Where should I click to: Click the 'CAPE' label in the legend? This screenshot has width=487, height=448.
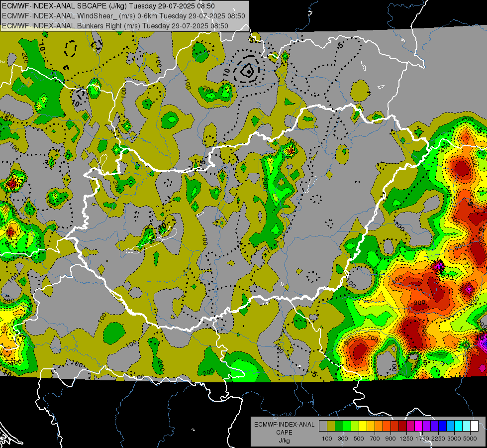(x=285, y=432)
